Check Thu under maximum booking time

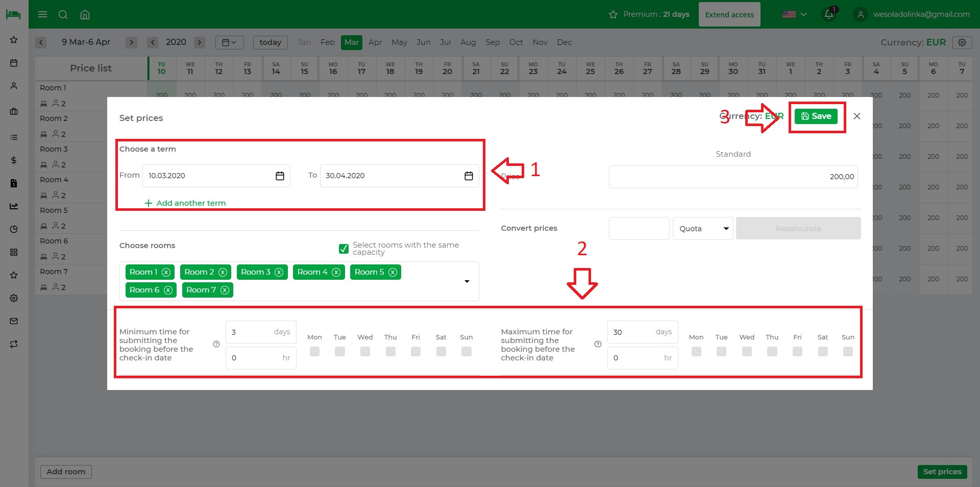[772, 351]
